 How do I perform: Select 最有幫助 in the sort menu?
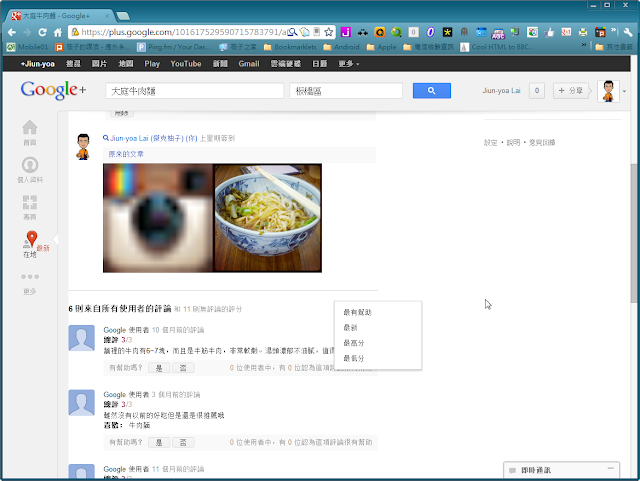(x=378, y=312)
